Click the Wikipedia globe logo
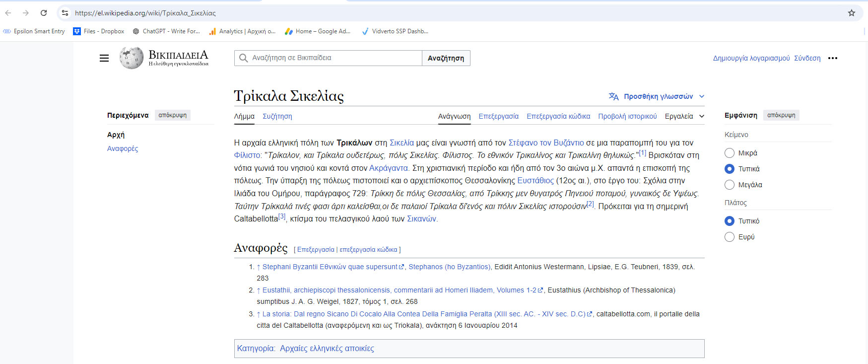 (x=132, y=58)
